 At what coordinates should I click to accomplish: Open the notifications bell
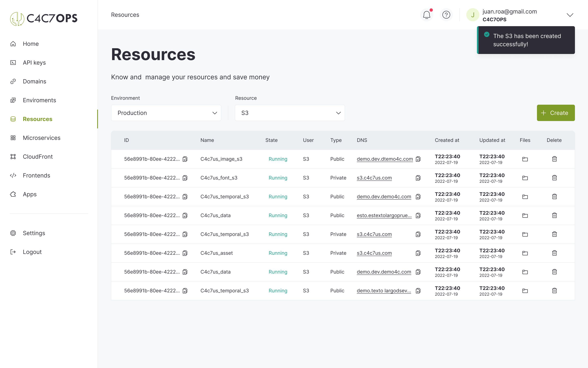427,15
